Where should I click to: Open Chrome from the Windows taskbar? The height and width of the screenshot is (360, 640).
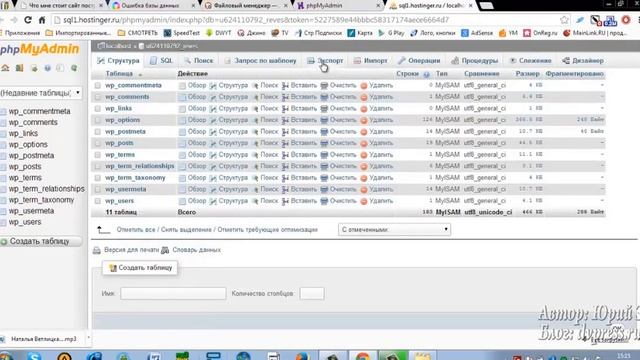362,356
